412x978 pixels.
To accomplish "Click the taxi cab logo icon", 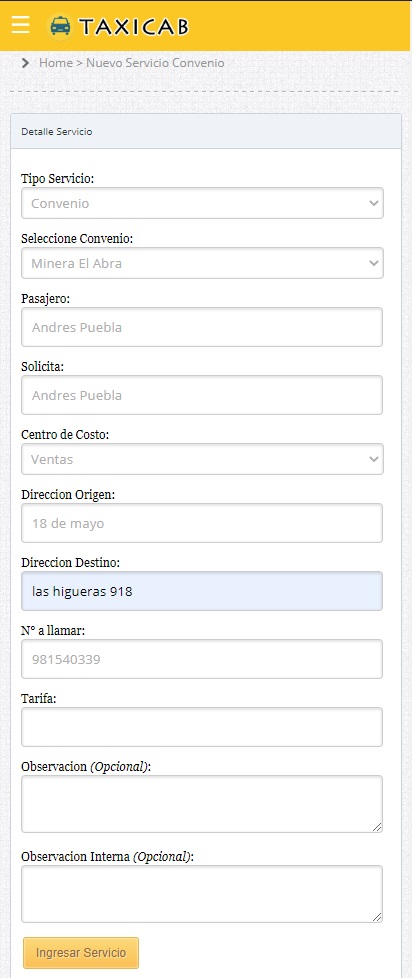I will [60, 26].
